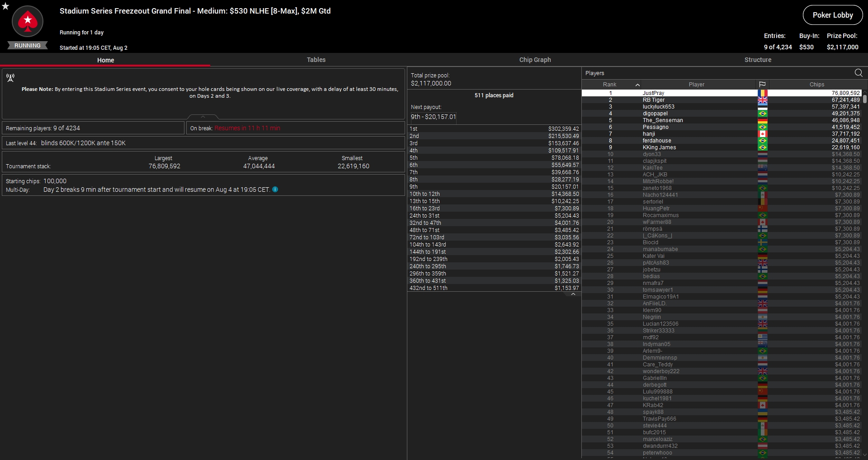Click digopapel's Brazil flag icon
This screenshot has height=460, width=868.
pos(763,114)
